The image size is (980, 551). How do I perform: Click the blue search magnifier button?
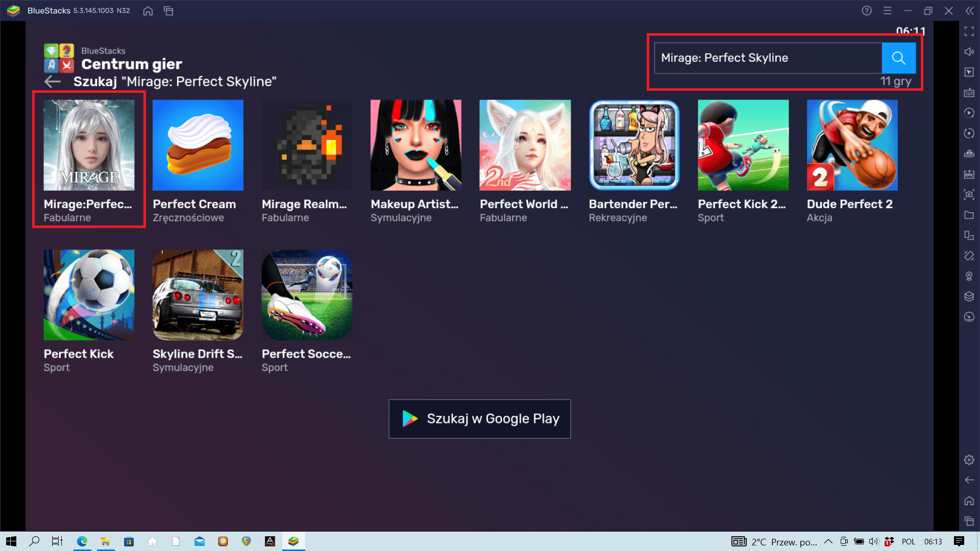click(898, 58)
